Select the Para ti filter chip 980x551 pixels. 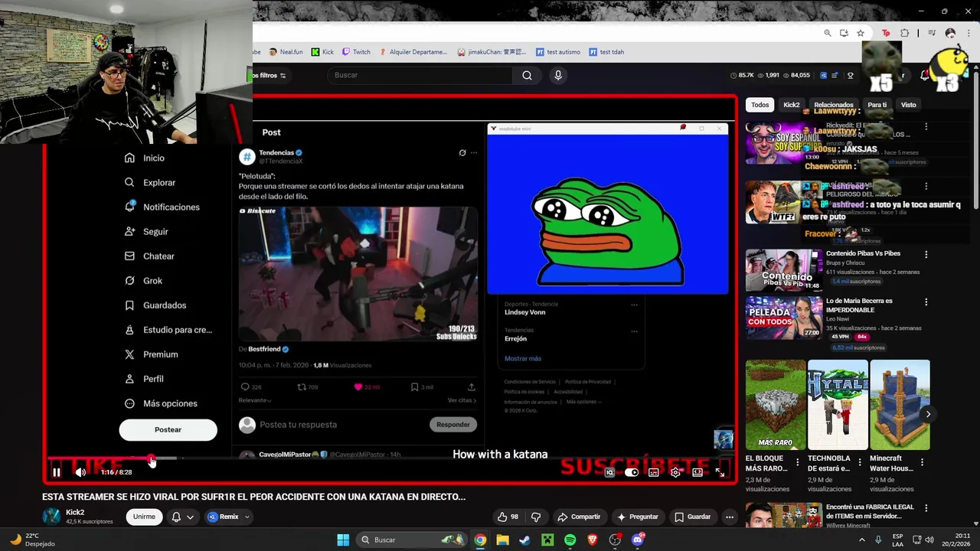pyautogui.click(x=877, y=105)
